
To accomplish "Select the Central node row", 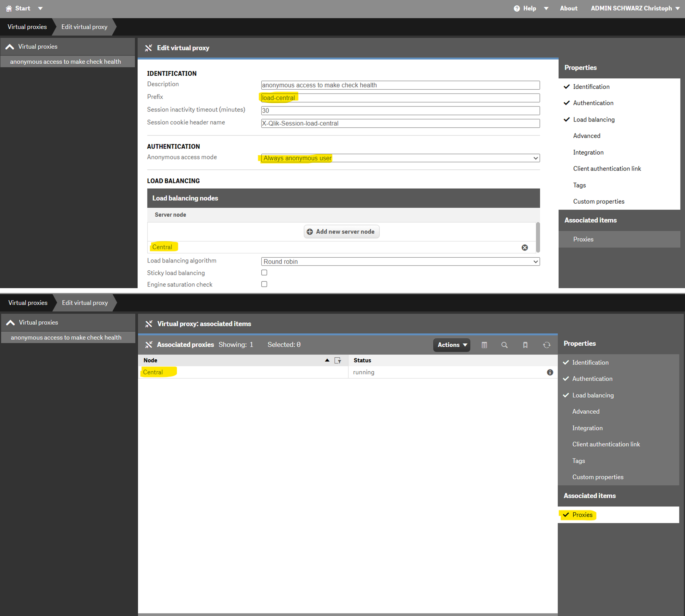I will (x=348, y=372).
